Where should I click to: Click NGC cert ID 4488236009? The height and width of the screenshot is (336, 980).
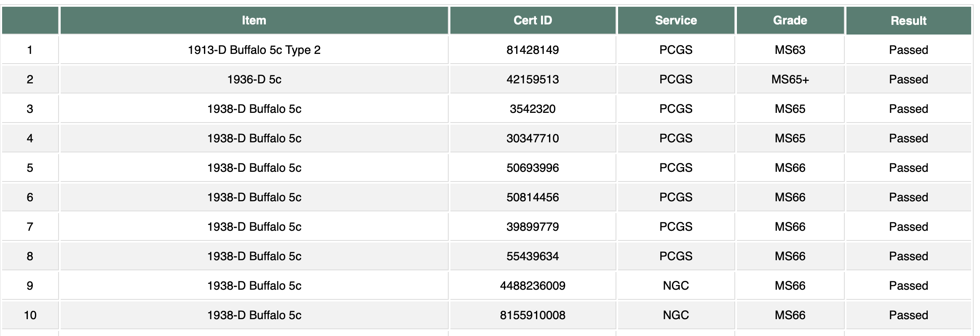pyautogui.click(x=533, y=285)
